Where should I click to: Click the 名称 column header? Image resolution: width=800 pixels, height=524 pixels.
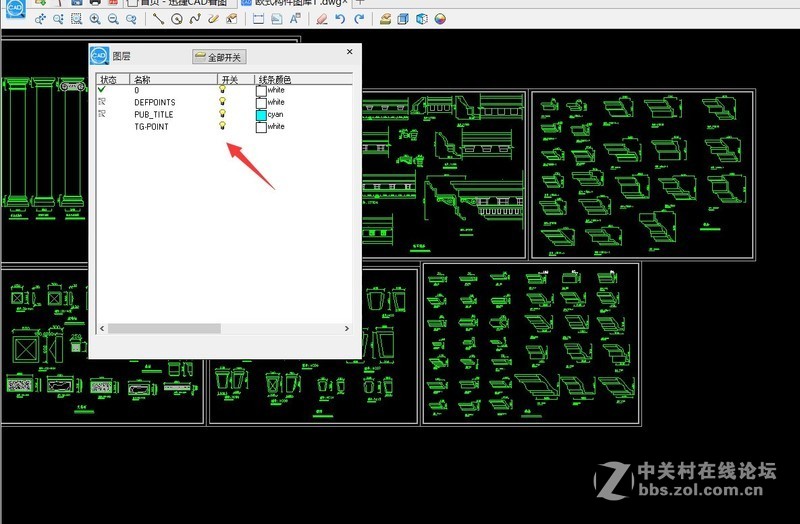coord(173,80)
